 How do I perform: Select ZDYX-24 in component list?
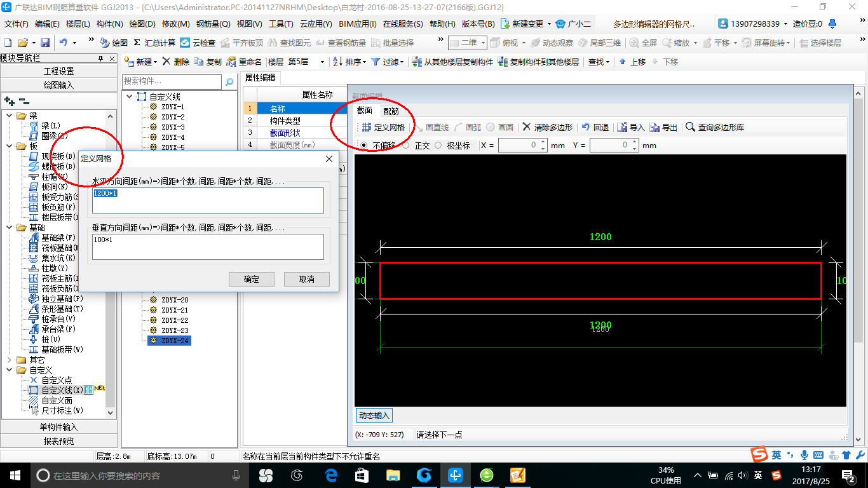click(175, 341)
